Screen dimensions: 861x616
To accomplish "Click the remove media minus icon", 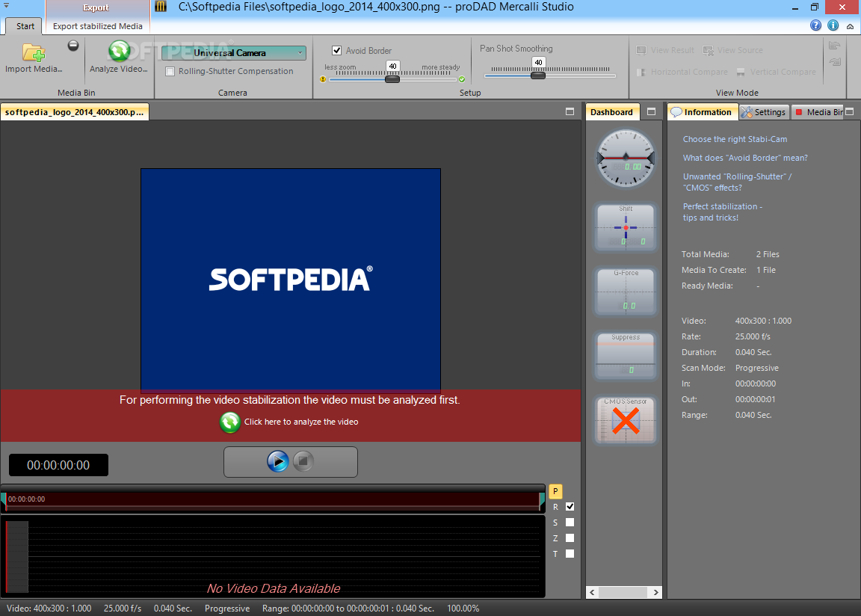I will (73, 46).
